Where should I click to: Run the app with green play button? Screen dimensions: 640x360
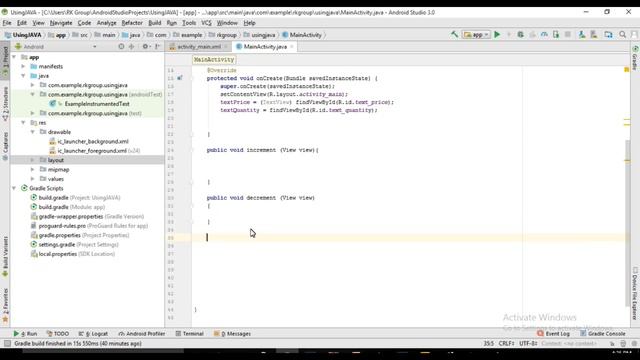497,35
